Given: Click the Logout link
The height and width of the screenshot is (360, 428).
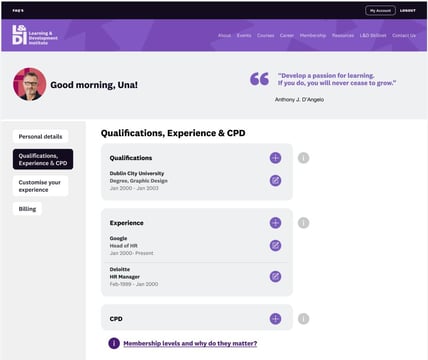Looking at the screenshot, I should [408, 11].
